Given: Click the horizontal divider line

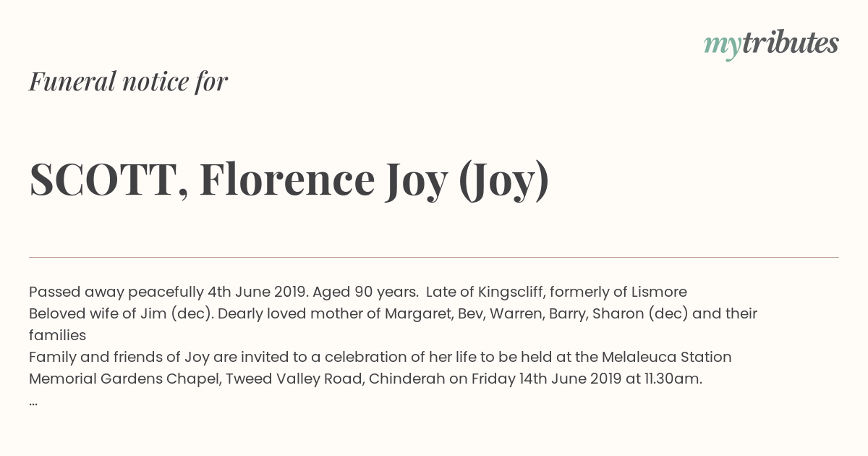Looking at the screenshot, I should pos(434,257).
